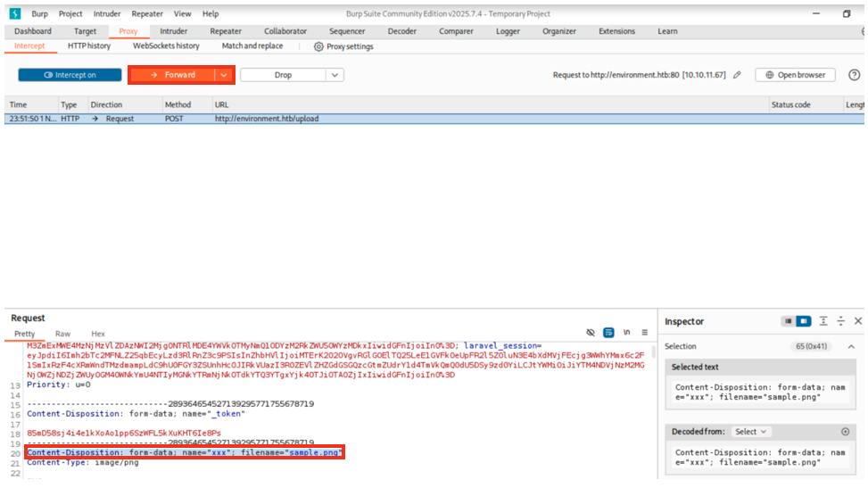This screenshot has height=488, width=868.
Task: Open the Repeater menu
Action: pyautogui.click(x=147, y=14)
